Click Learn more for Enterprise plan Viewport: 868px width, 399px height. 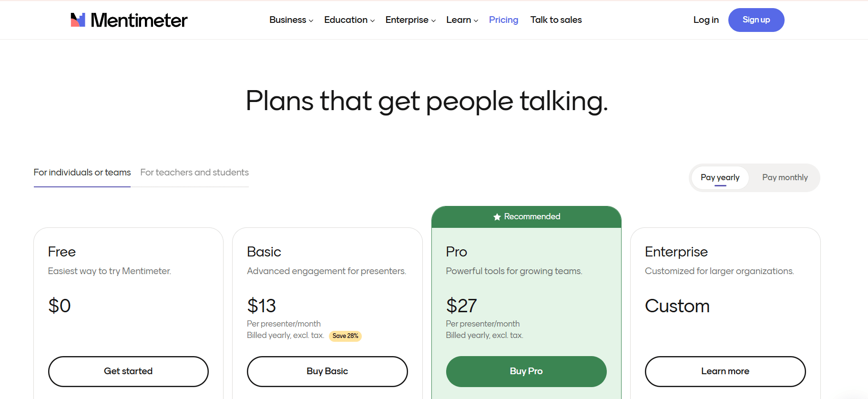725,371
